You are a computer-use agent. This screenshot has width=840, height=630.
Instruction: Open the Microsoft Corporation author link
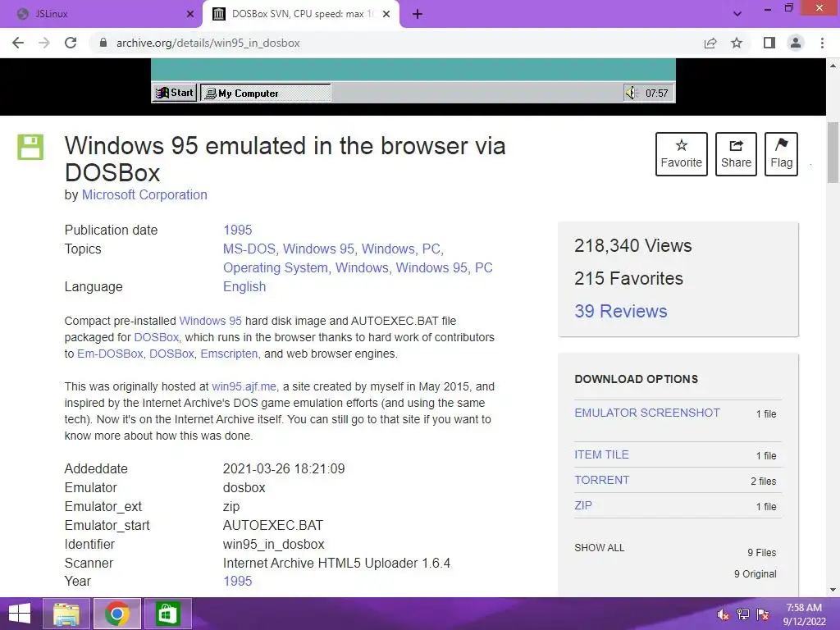pyautogui.click(x=144, y=195)
